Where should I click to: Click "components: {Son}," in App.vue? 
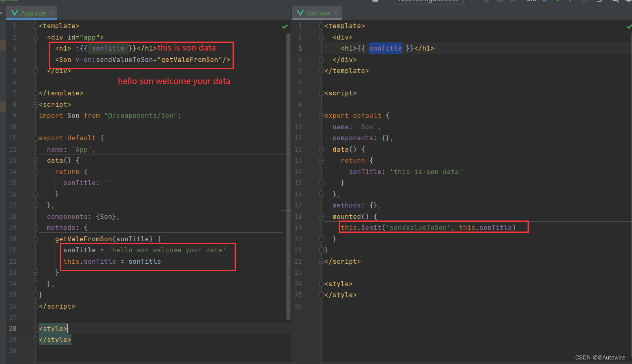83,217
